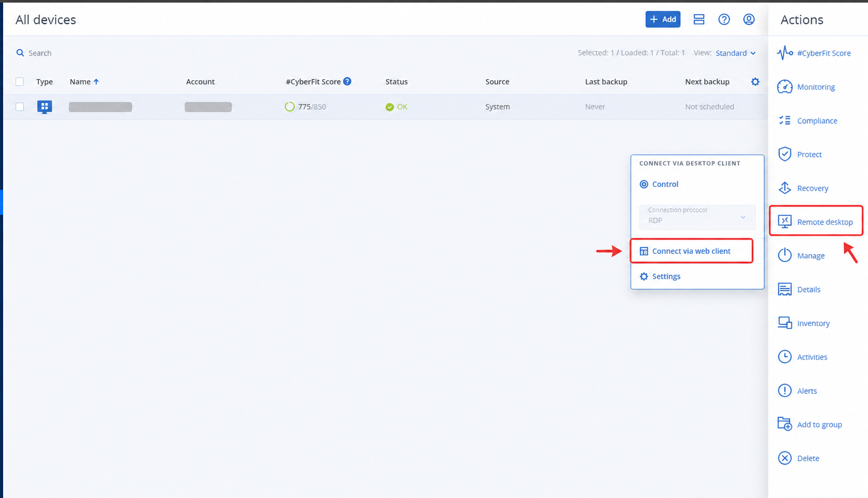
Task: Open the Protect action label
Action: point(809,154)
